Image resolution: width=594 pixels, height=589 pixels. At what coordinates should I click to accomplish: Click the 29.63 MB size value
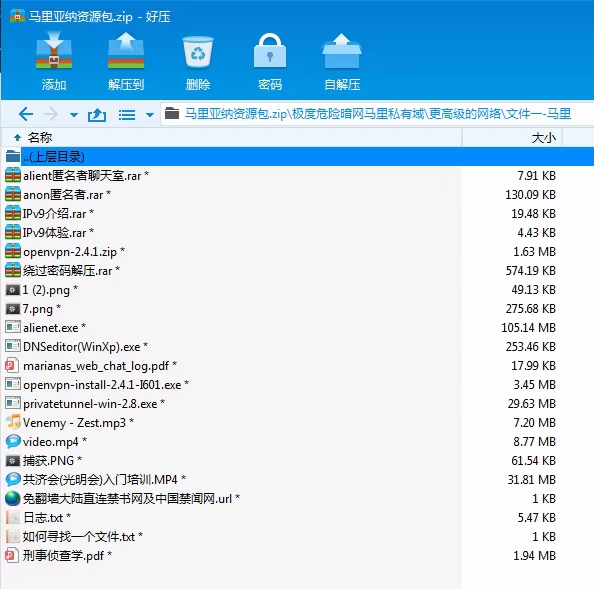(531, 404)
